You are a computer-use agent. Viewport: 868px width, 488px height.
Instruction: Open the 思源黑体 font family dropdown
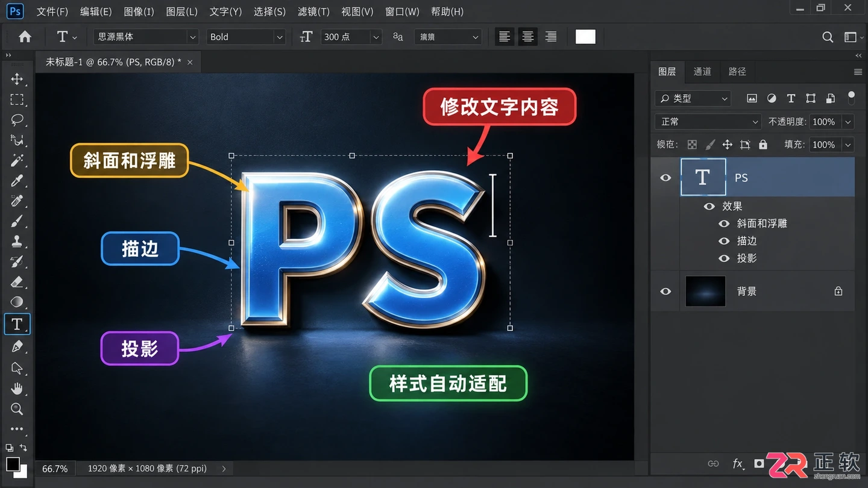[146, 37]
